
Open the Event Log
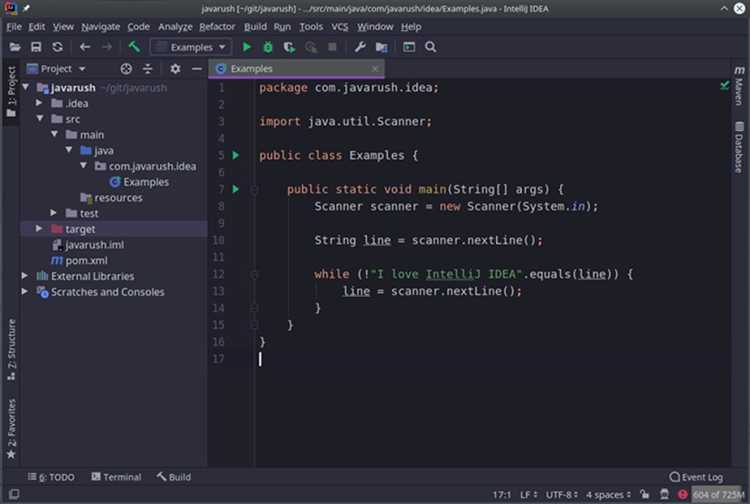(x=696, y=477)
